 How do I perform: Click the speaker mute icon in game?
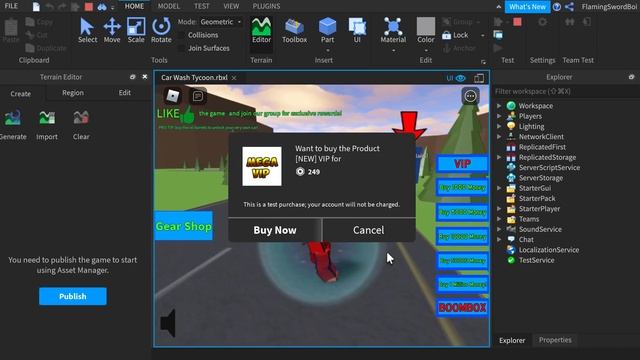[168, 323]
